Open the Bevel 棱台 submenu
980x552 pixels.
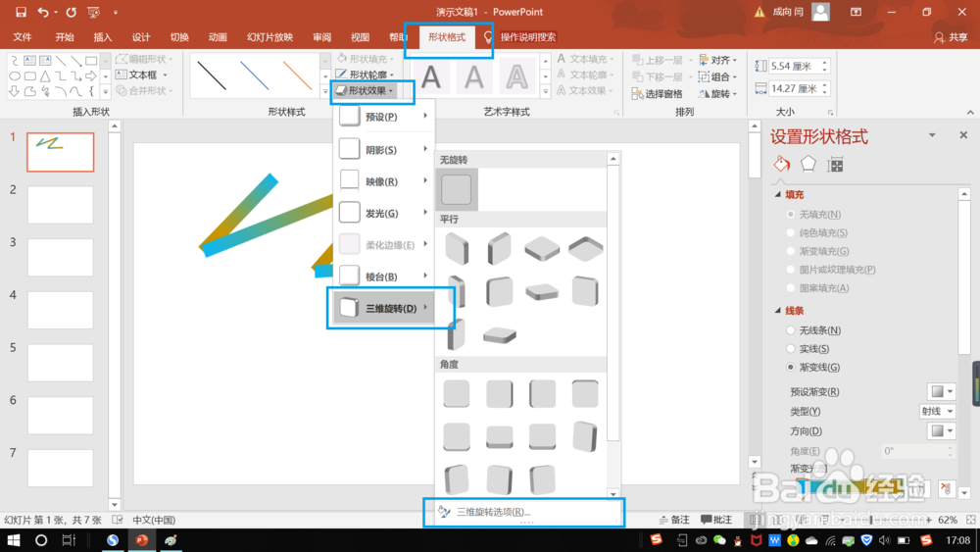384,276
